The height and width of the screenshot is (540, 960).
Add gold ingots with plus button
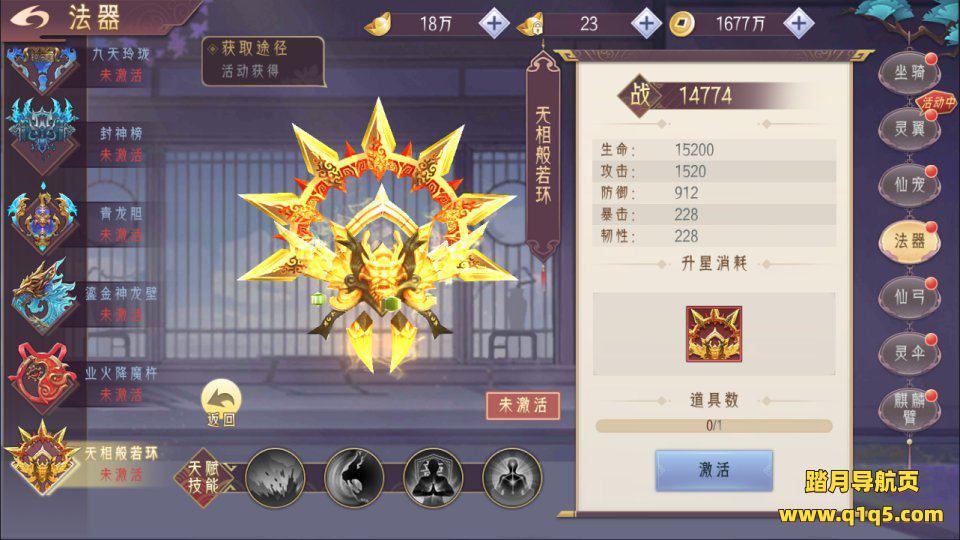tap(494, 24)
